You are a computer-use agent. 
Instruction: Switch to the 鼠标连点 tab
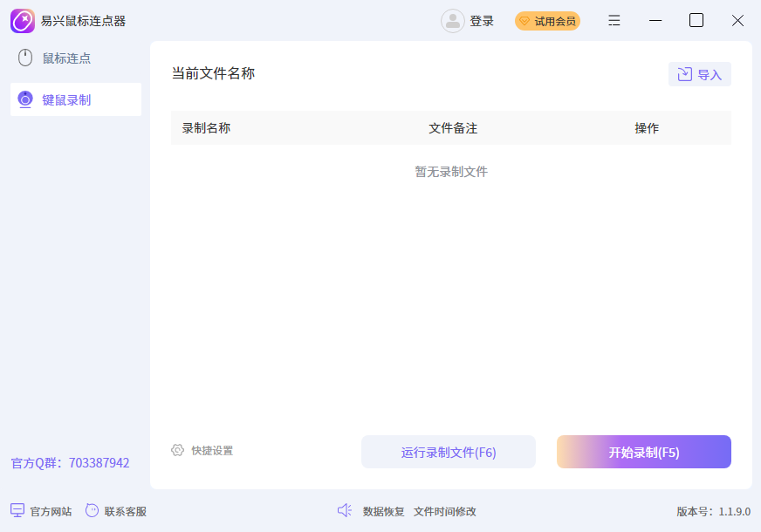[76, 58]
